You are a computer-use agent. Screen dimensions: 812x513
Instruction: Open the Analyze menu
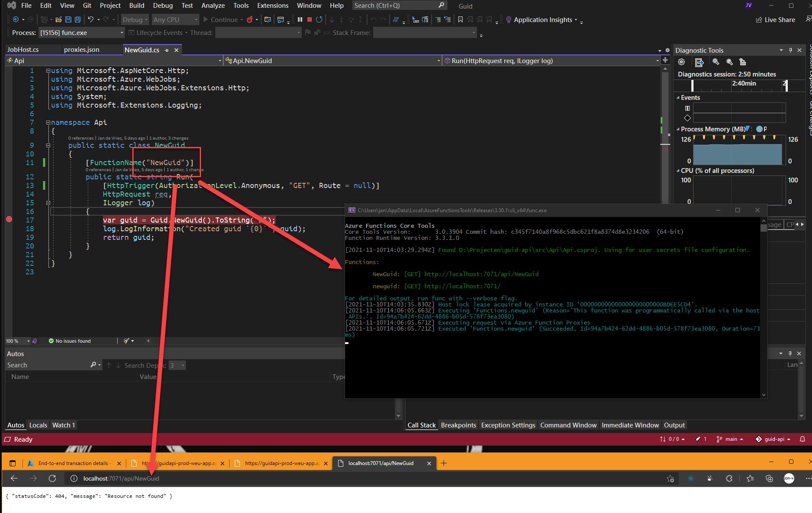click(213, 6)
